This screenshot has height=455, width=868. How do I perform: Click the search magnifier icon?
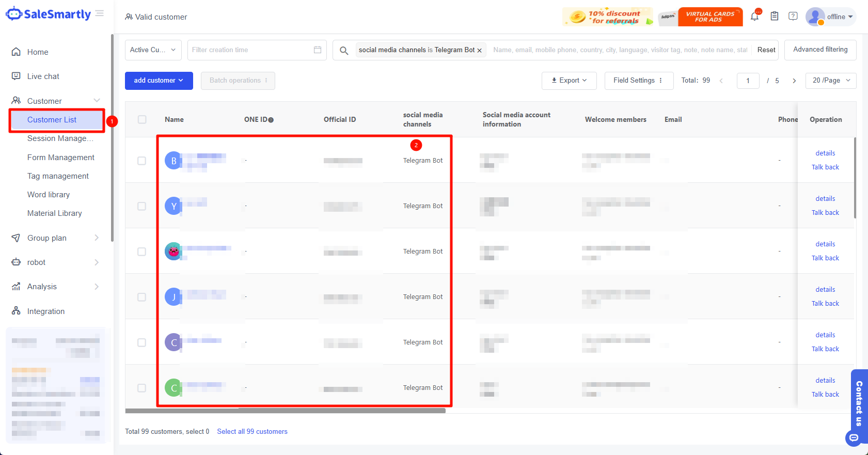[344, 50]
